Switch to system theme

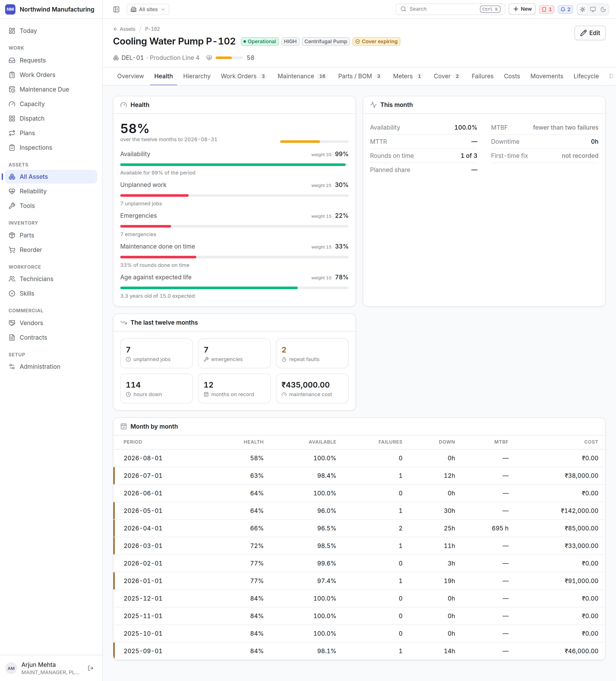(x=593, y=9)
